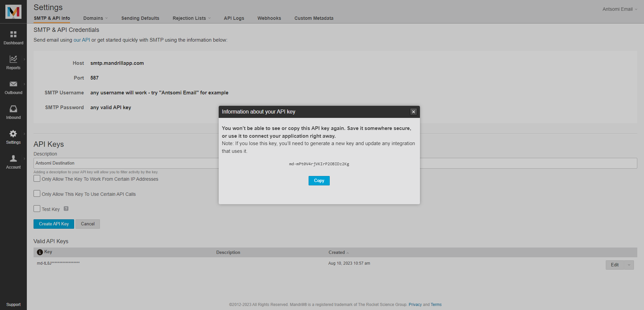Enable the Test Key checkbox
Image resolution: width=644 pixels, height=310 pixels.
pyautogui.click(x=37, y=209)
